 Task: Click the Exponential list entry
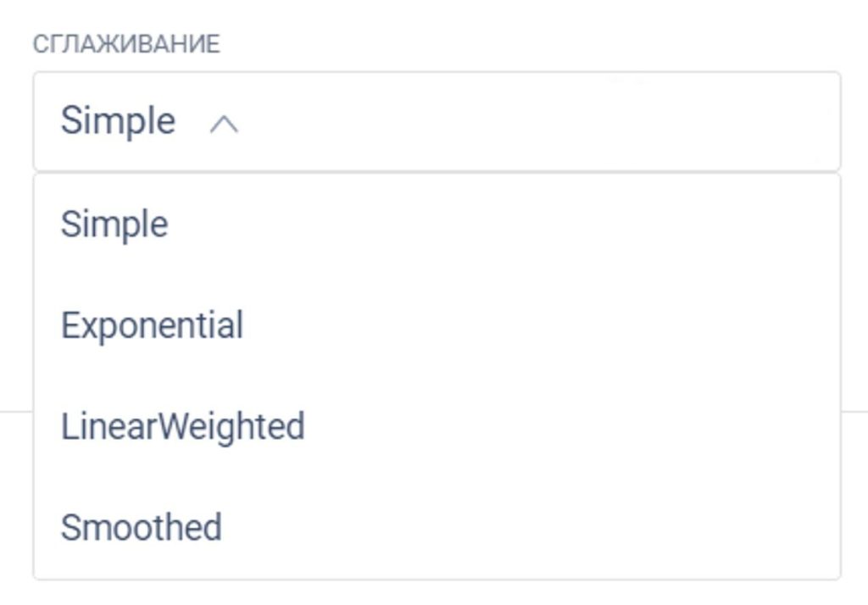coord(153,325)
